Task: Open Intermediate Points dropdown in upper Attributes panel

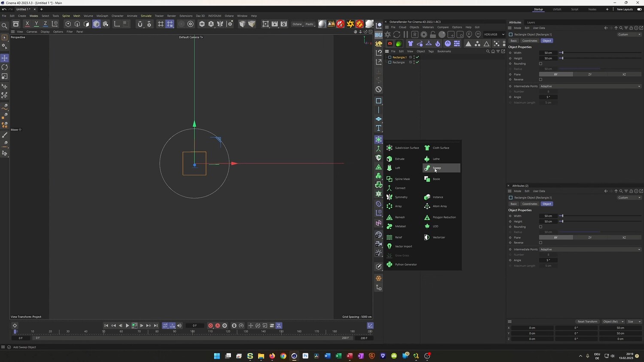Action: (590, 86)
